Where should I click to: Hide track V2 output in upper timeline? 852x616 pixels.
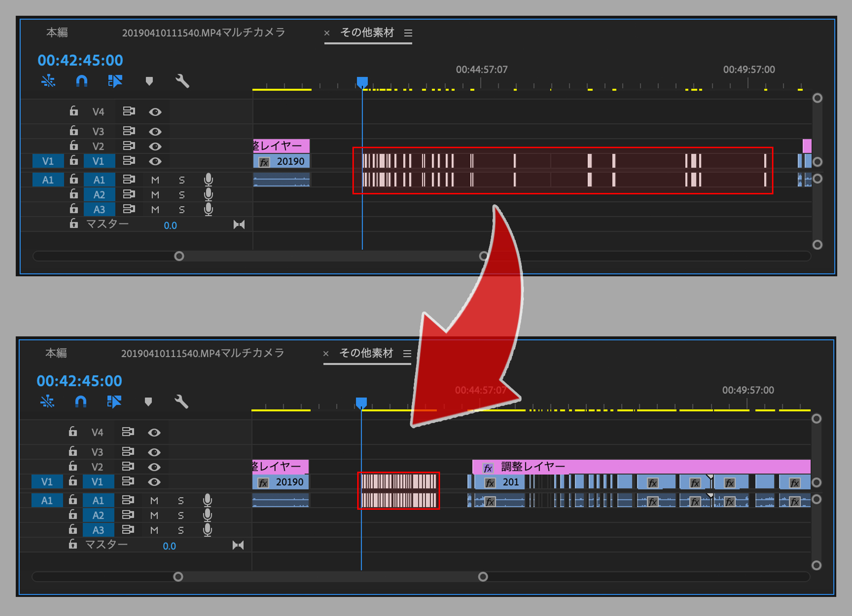[x=155, y=146]
